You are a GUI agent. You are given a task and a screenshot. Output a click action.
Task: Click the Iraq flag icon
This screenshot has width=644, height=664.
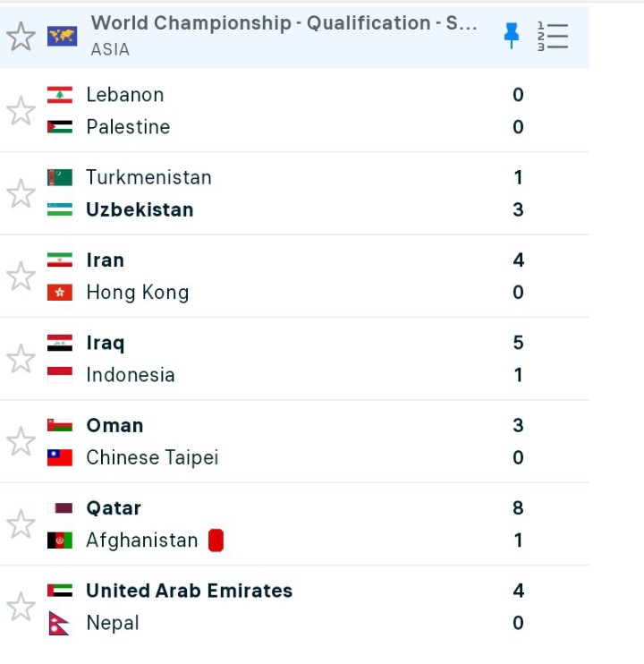(x=60, y=343)
